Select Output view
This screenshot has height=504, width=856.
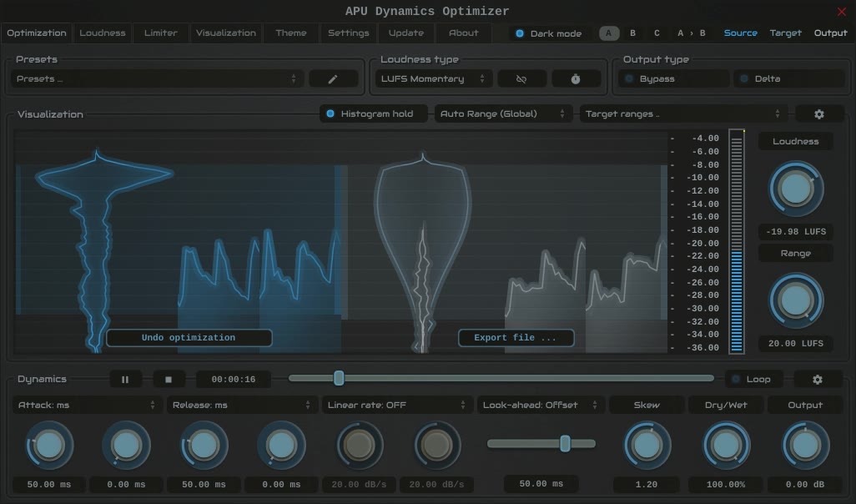pyautogui.click(x=830, y=33)
